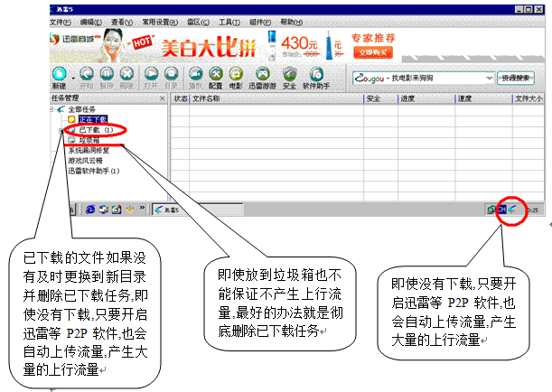Expand the Gougou search box dropdown arrow
The height and width of the screenshot is (392, 552).
pos(489,78)
